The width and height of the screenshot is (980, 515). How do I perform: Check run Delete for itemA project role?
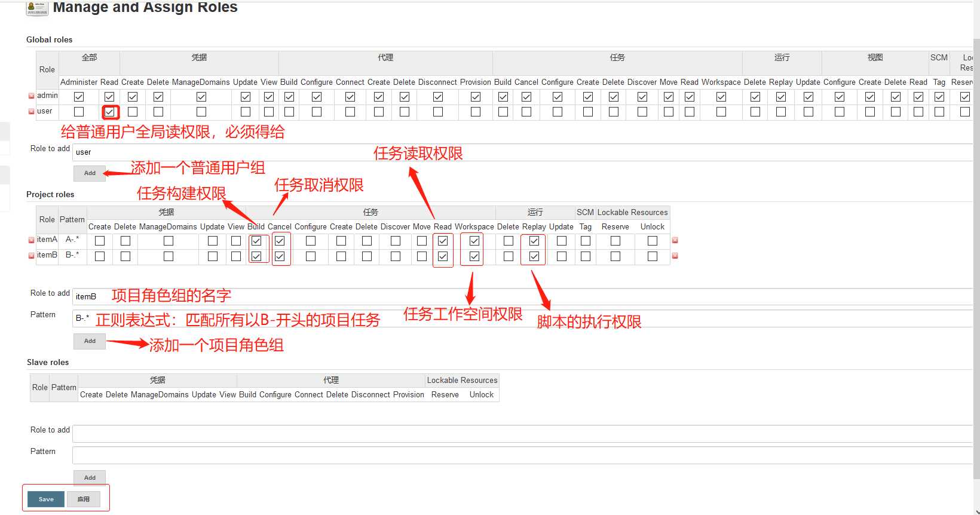click(x=509, y=241)
